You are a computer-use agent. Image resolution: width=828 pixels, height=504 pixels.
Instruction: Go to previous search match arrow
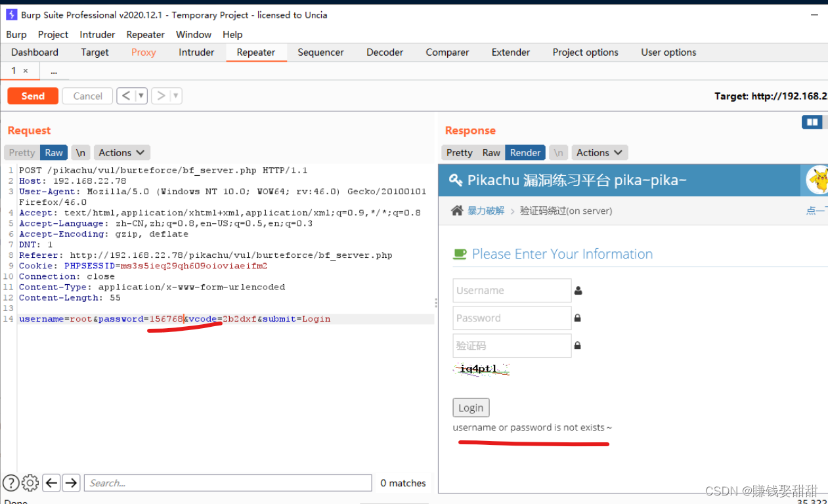point(51,483)
